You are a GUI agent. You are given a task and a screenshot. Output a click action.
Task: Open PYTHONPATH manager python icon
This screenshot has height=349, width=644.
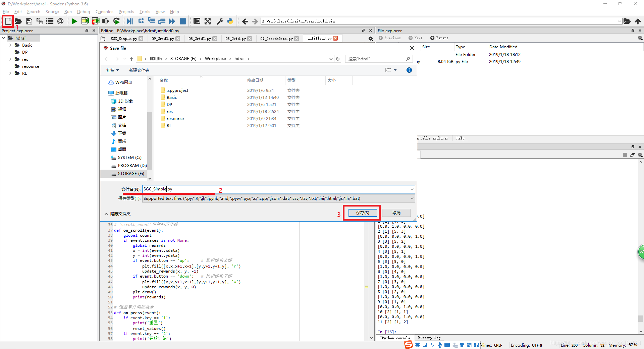tap(230, 21)
